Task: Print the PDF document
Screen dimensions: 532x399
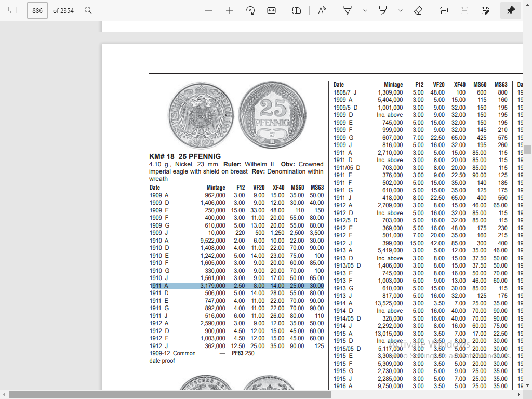Action: 444,10
